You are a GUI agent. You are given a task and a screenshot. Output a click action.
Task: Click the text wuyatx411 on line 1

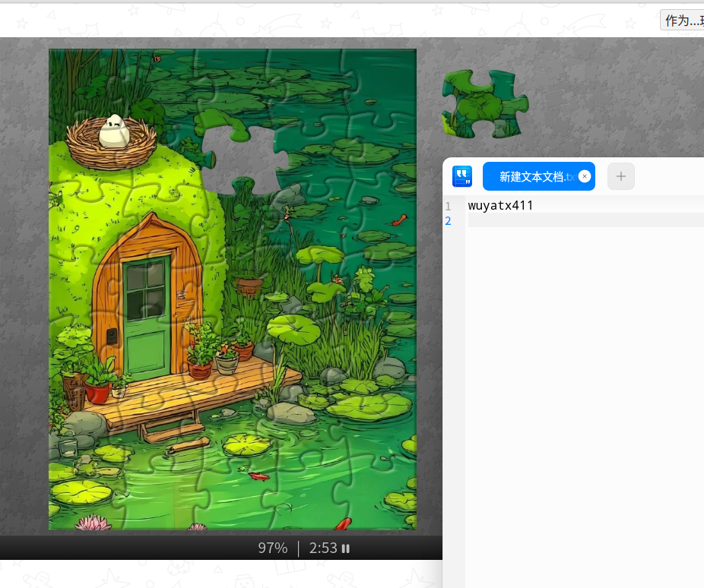[500, 206]
